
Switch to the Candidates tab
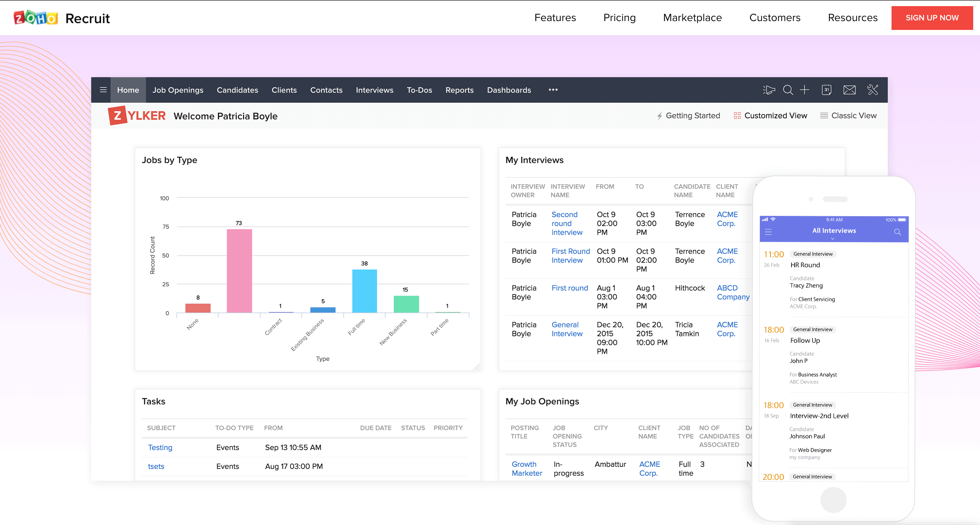coord(238,90)
